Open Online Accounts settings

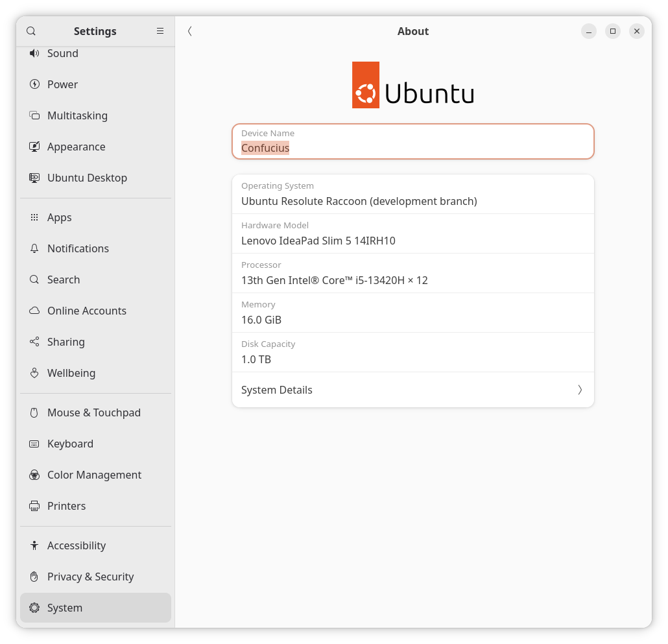(x=86, y=311)
